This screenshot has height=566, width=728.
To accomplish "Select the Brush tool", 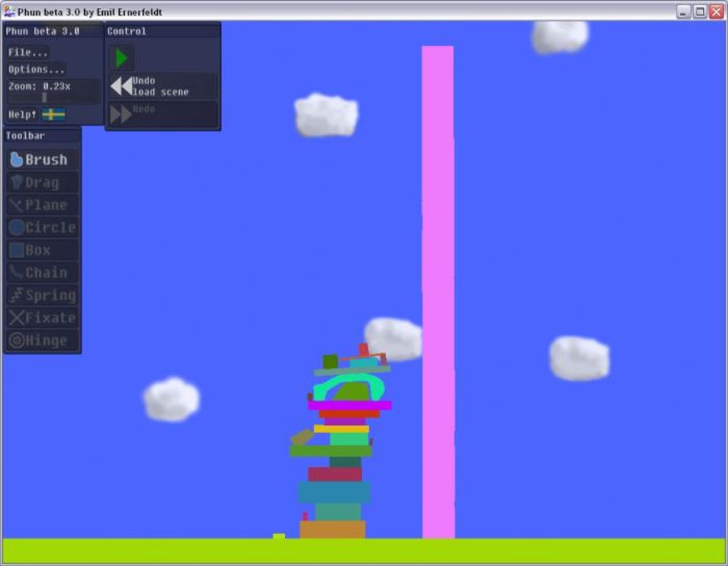I will pyautogui.click(x=43, y=160).
